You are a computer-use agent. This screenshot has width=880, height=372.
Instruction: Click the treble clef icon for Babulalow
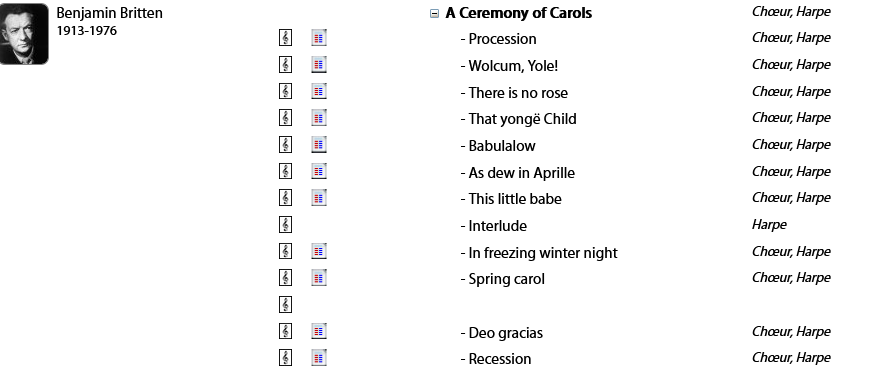click(285, 144)
